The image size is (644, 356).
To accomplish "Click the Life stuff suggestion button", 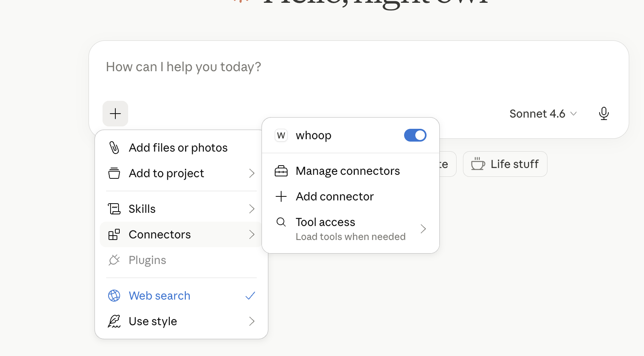I will click(505, 164).
